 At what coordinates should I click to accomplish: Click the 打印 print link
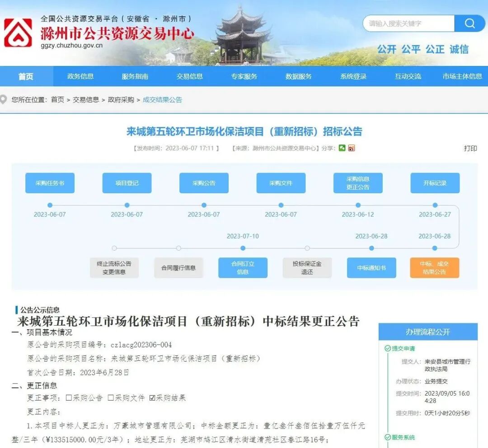coord(471,149)
